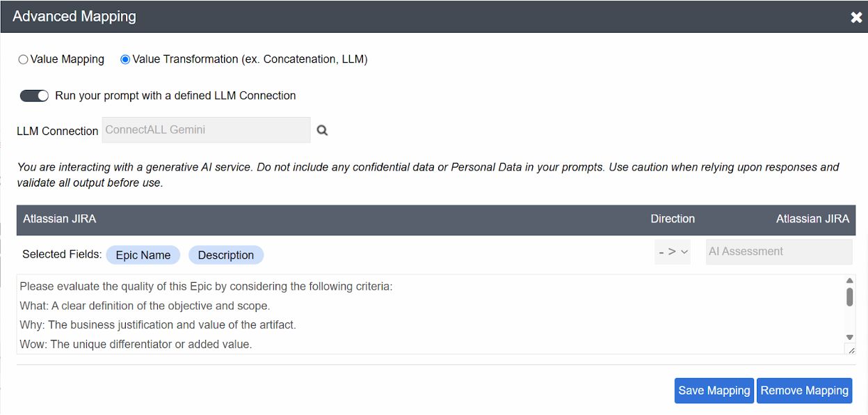The image size is (868, 415).
Task: Click the right Atlassian JIRA column header
Action: click(812, 219)
